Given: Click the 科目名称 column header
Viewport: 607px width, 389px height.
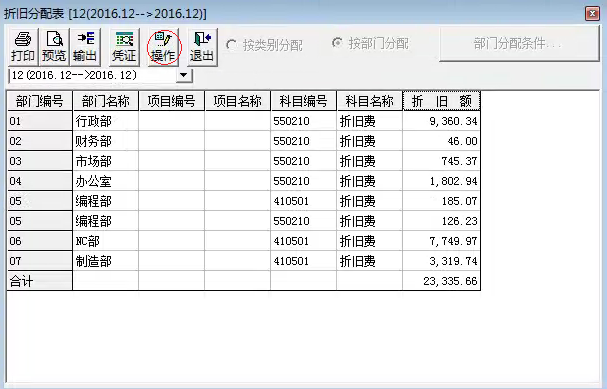Looking at the screenshot, I should click(369, 101).
